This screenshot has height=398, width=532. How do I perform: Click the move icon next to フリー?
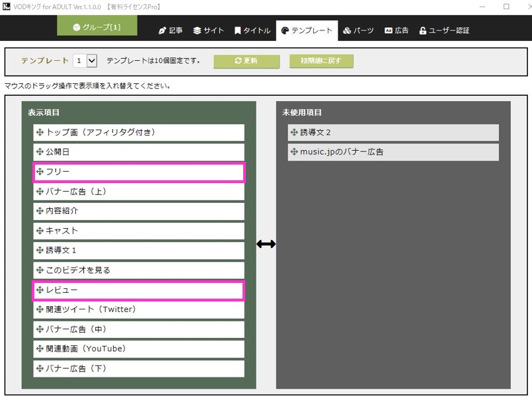click(x=40, y=172)
